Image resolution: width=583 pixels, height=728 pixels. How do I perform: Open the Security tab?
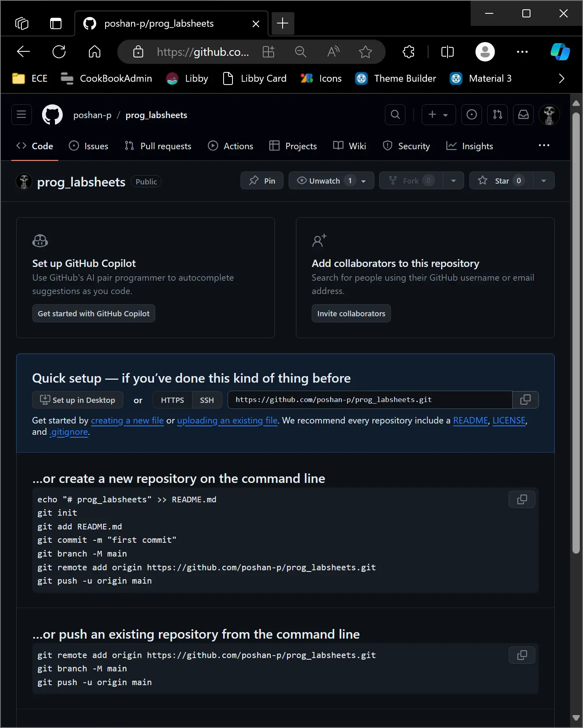pyautogui.click(x=406, y=146)
